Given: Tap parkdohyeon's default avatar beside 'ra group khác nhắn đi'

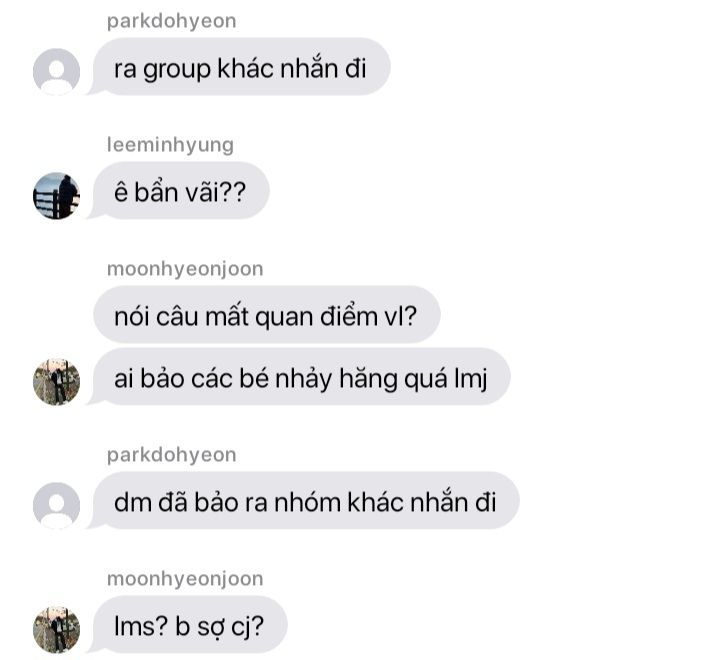Looking at the screenshot, I should [x=56, y=72].
